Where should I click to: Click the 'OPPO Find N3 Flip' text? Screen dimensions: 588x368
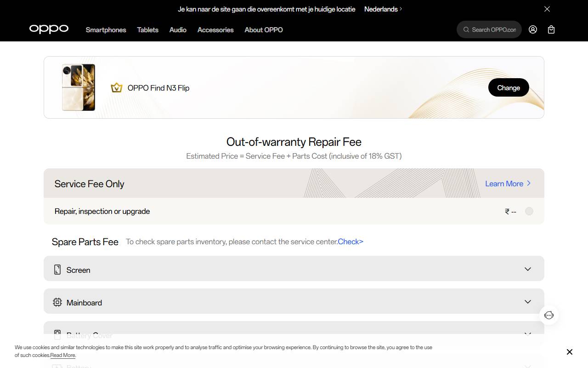[158, 88]
